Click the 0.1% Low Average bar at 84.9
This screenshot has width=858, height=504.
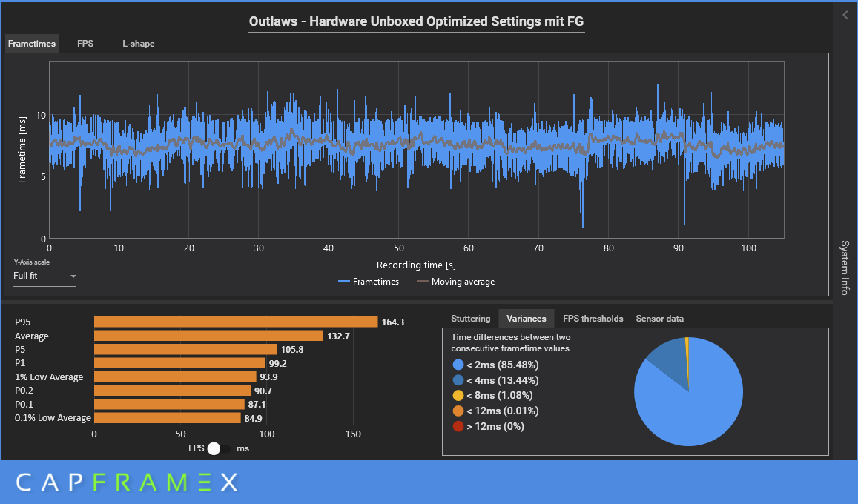tap(168, 417)
